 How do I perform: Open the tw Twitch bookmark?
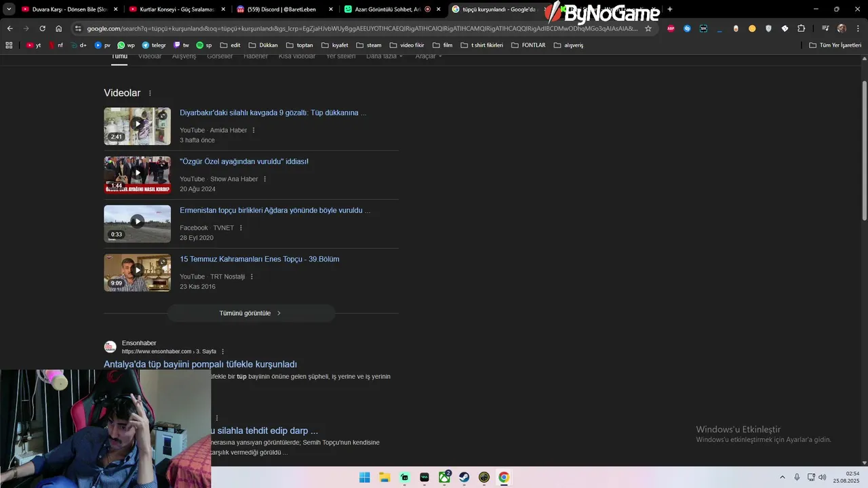click(x=181, y=45)
